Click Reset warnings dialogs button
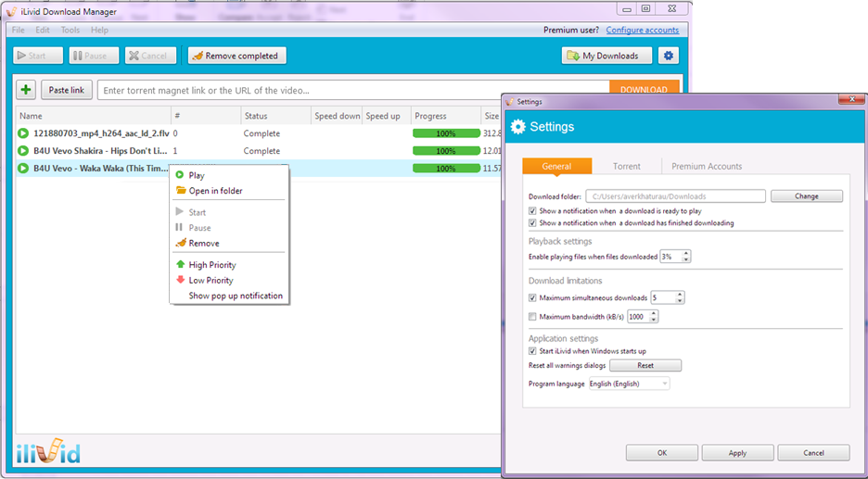Screen dimensions: 868x479 645,366
